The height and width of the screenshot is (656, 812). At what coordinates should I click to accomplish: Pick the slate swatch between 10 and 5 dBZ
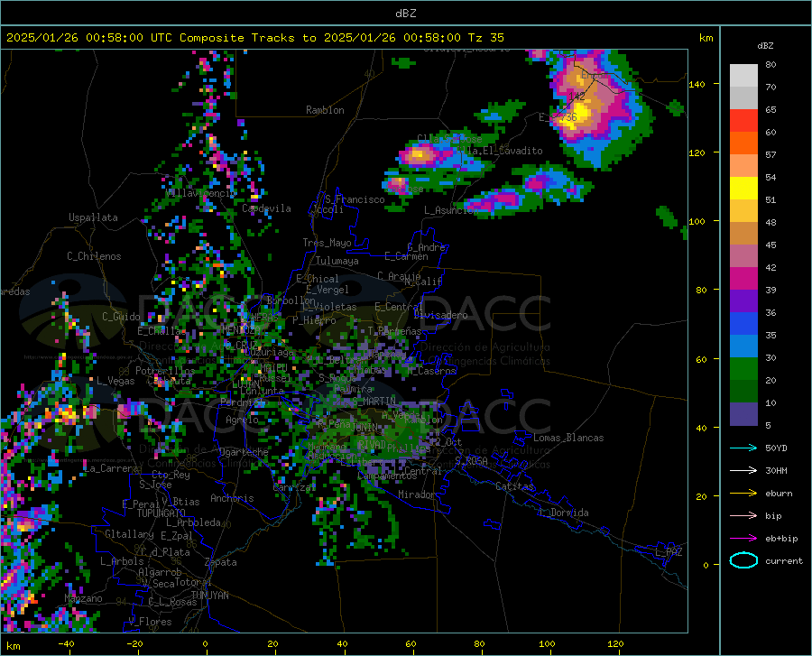tap(743, 414)
